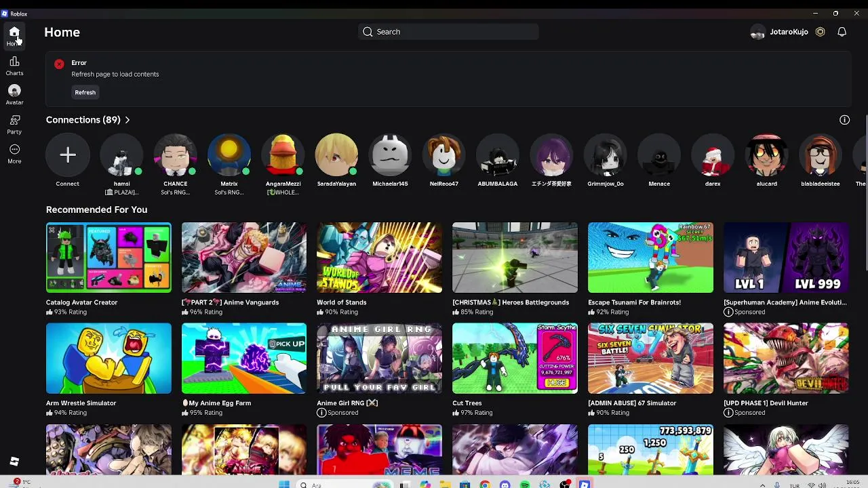Open ABUMBALAGA's friend avatar
This screenshot has width=868, height=488.
coord(497,155)
